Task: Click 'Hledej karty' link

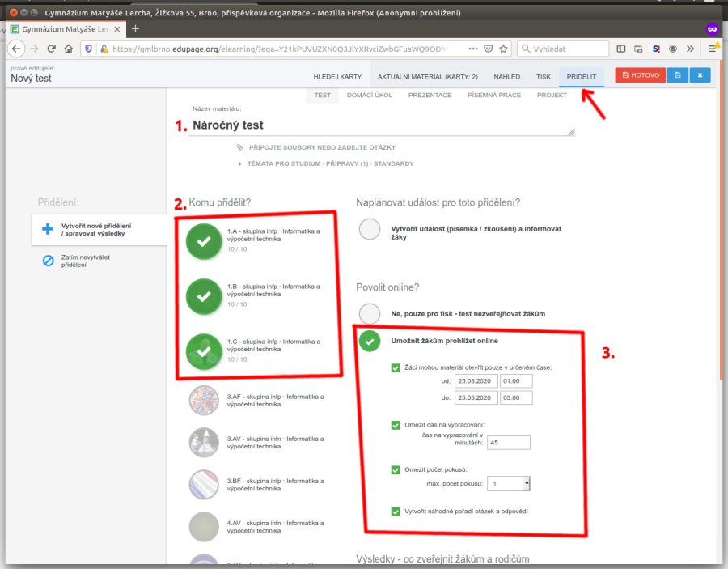Action: pos(337,77)
